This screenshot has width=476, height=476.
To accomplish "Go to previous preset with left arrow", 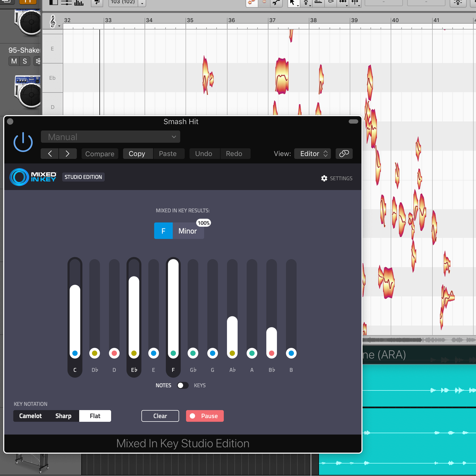I will (50, 154).
